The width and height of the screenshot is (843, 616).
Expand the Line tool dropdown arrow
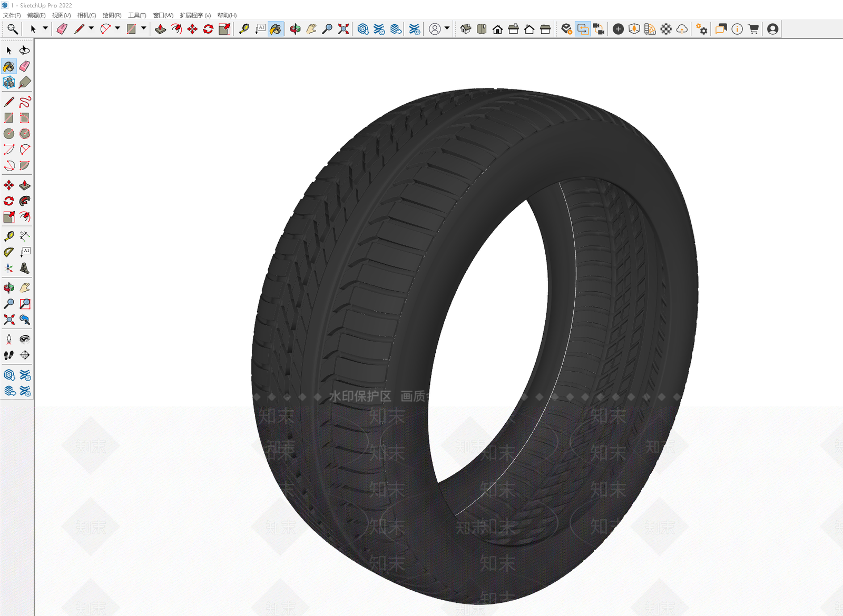tap(91, 28)
